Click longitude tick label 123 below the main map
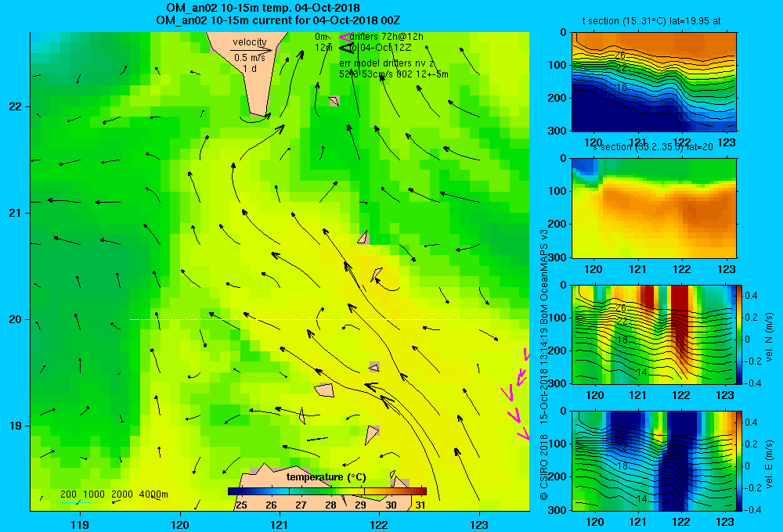 point(479,524)
